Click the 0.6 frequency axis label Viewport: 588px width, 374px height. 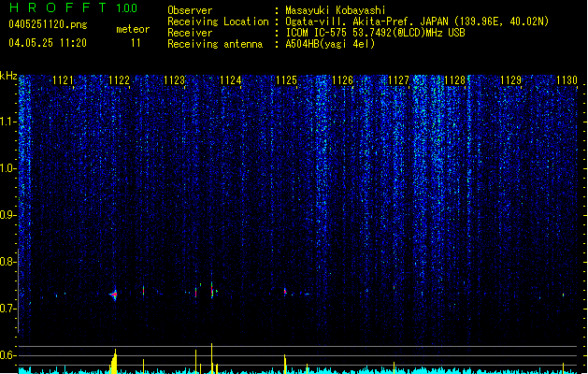(x=7, y=355)
